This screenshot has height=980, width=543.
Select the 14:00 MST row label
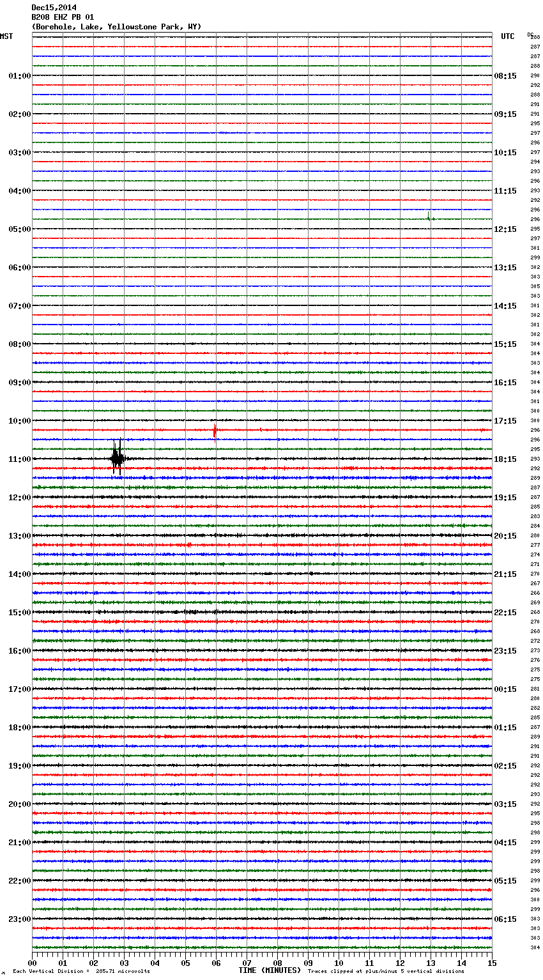point(19,574)
